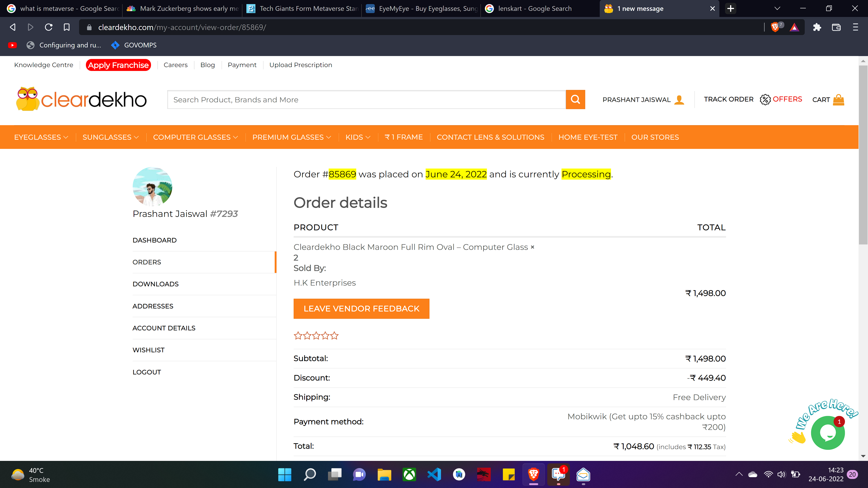Open the green WhatsApp chat bubble
Image resolution: width=868 pixels, height=488 pixels.
(x=828, y=433)
